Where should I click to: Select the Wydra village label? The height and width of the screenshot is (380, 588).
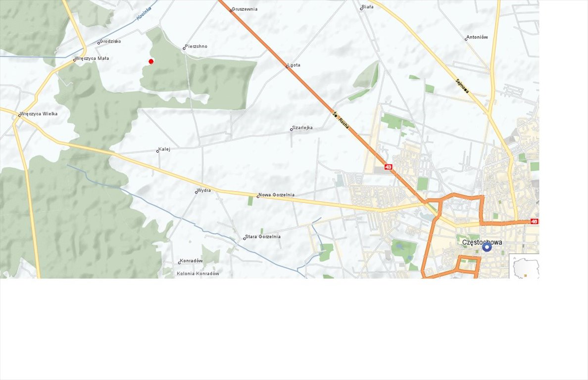[x=204, y=190]
